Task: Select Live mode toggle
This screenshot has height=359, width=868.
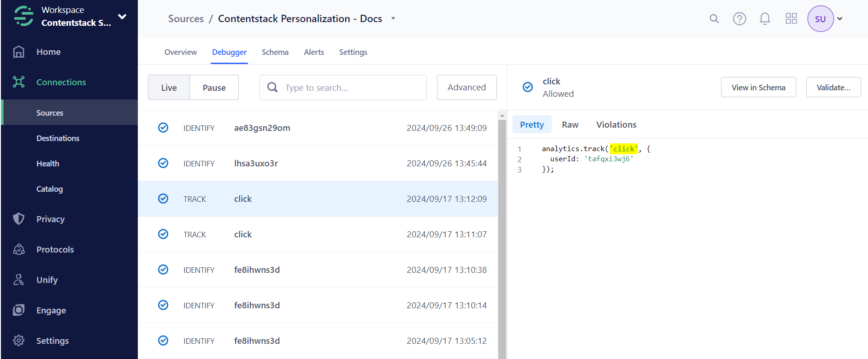Action: pos(169,88)
